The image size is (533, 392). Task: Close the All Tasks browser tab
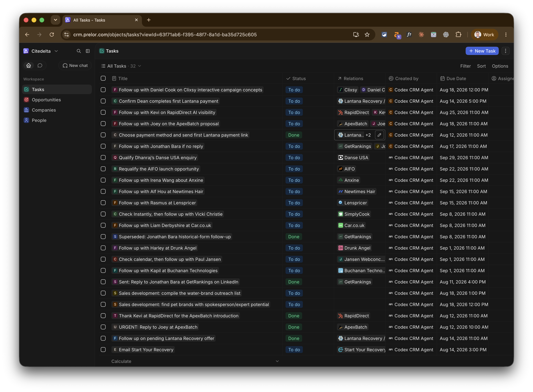tap(136, 20)
